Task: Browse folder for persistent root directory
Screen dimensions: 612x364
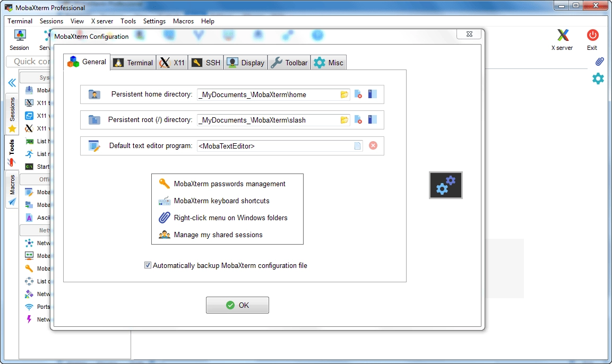Action: [x=344, y=120]
